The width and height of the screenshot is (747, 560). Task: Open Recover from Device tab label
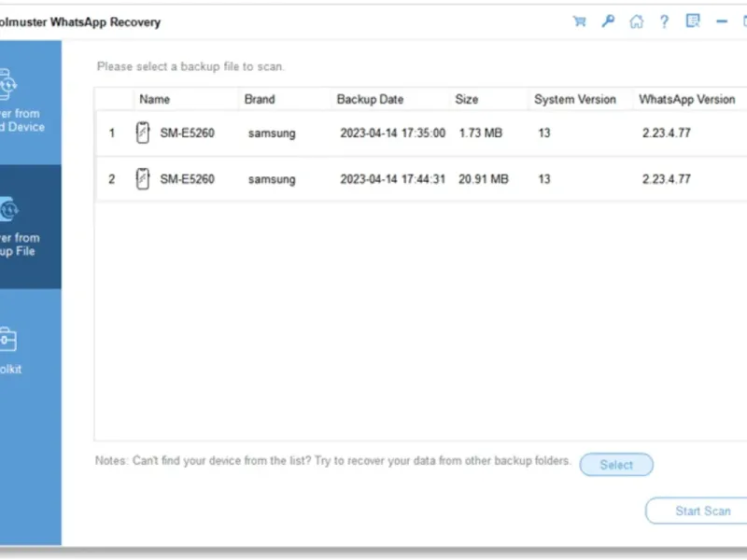(21, 120)
